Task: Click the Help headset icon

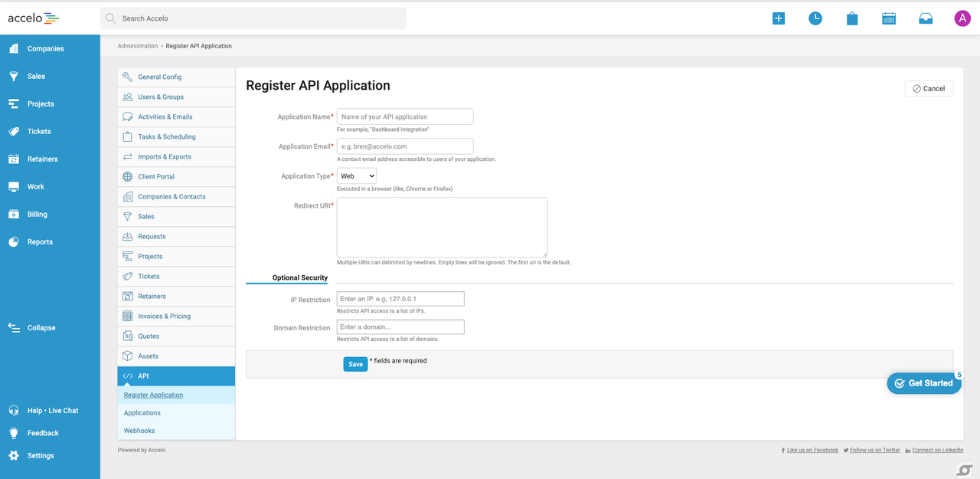Action: click(14, 410)
